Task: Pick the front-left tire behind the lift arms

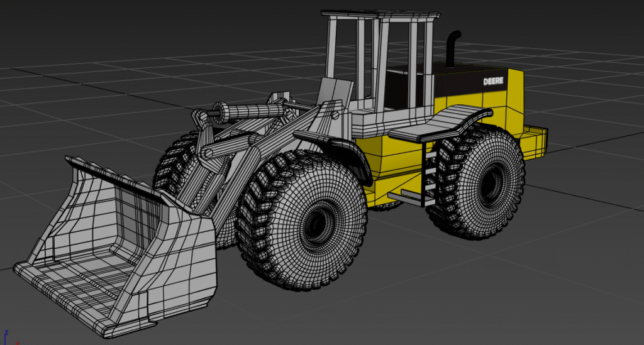Action: [x=174, y=165]
